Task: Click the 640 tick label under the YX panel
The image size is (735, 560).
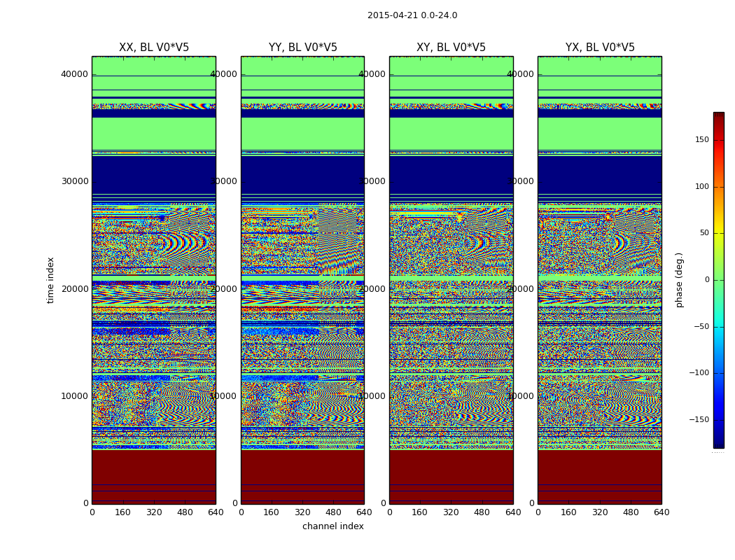Action: pos(661,512)
